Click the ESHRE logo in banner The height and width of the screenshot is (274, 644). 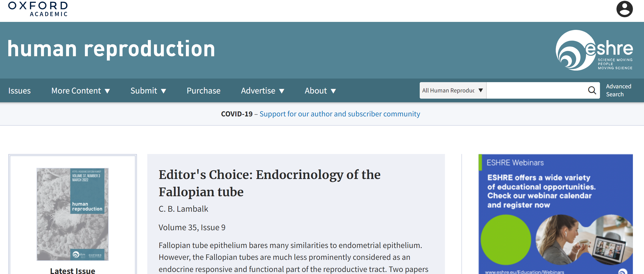[x=594, y=50]
